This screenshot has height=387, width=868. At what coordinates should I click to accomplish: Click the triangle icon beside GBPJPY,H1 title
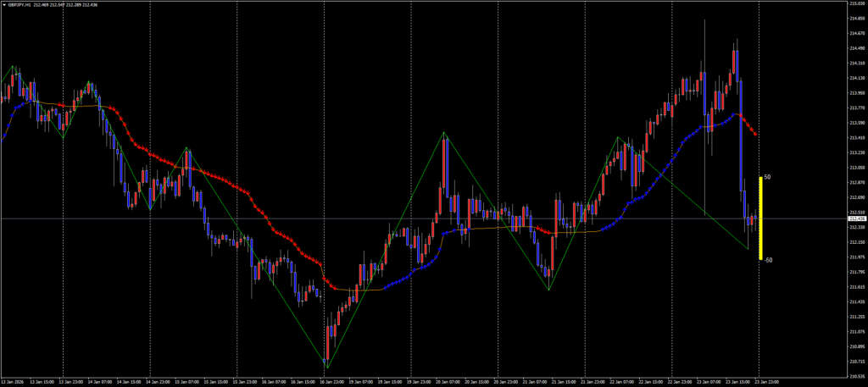pyautogui.click(x=4, y=4)
